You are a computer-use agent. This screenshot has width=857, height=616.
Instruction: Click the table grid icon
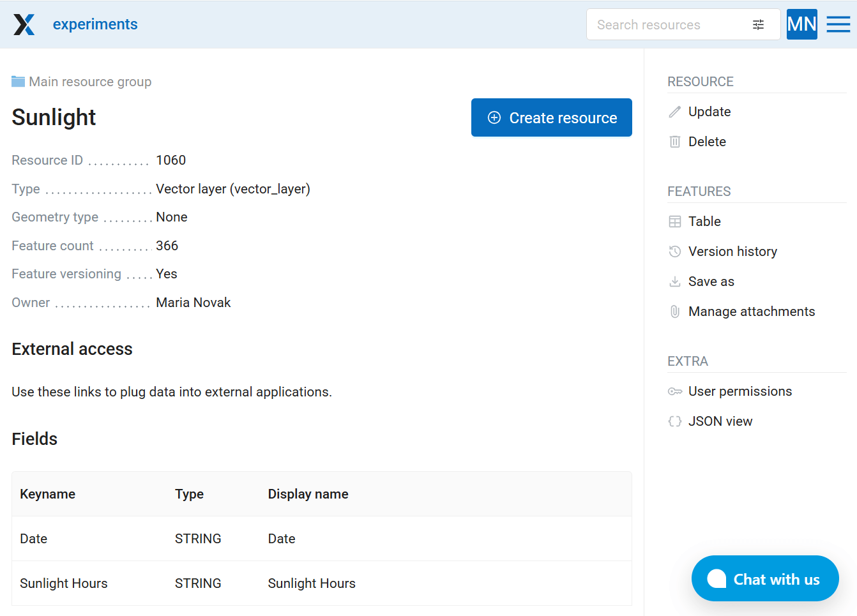pyautogui.click(x=675, y=222)
